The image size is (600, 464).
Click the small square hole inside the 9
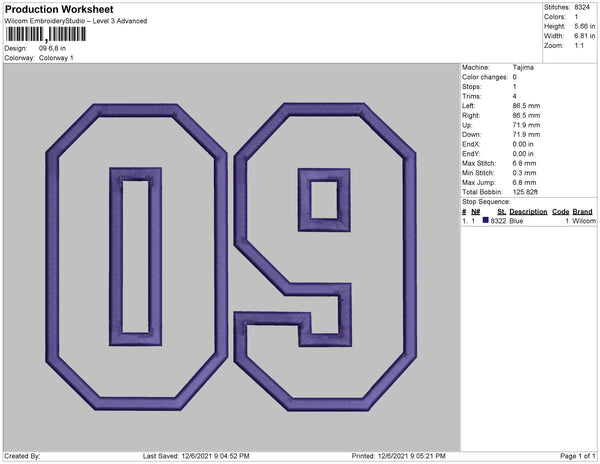(324, 198)
